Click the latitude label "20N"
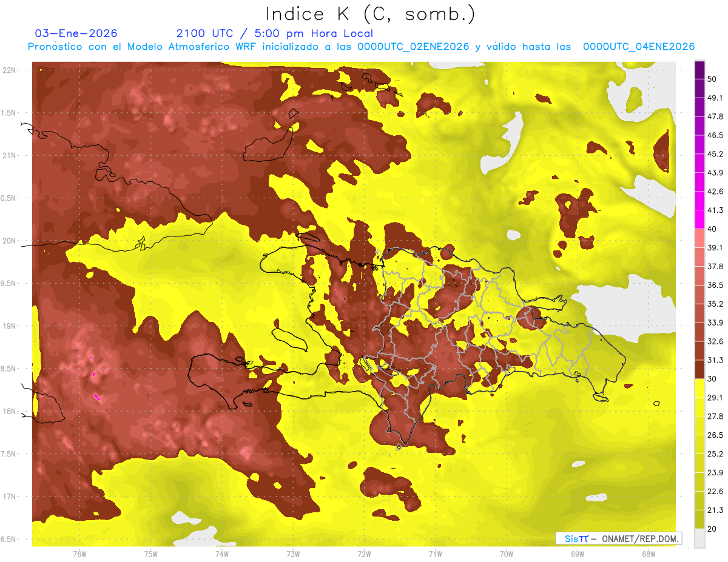The width and height of the screenshot is (728, 562). (x=9, y=241)
